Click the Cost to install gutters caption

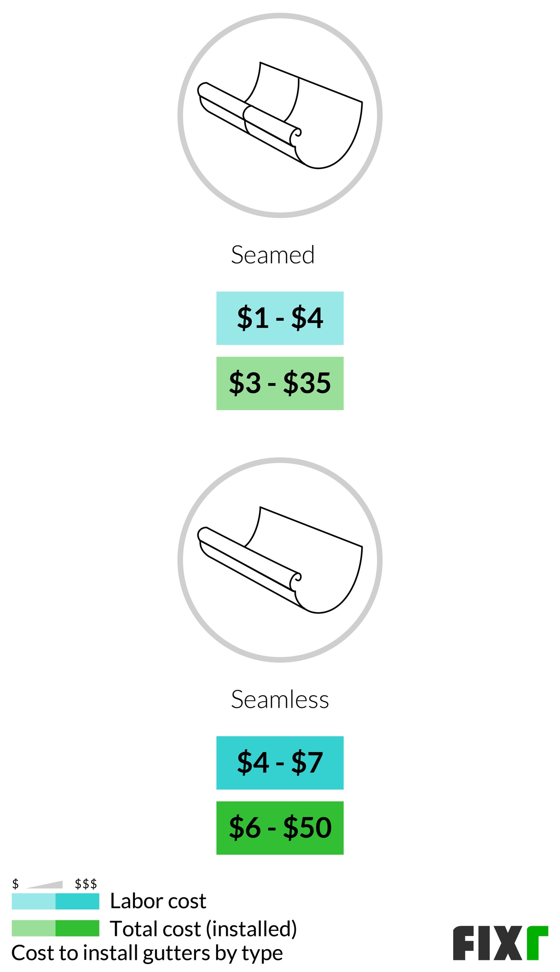click(x=147, y=953)
